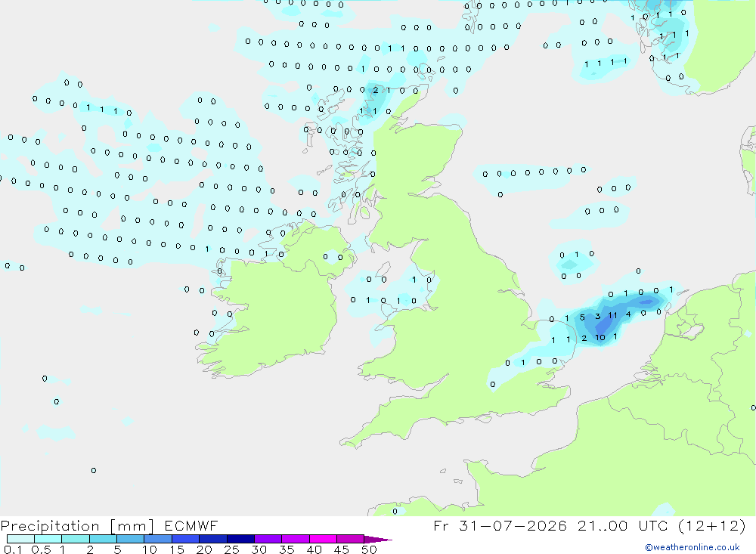The width and height of the screenshot is (756, 554).
Task: Select the 0.5–1 mm legend color segment
Action: click(x=48, y=539)
